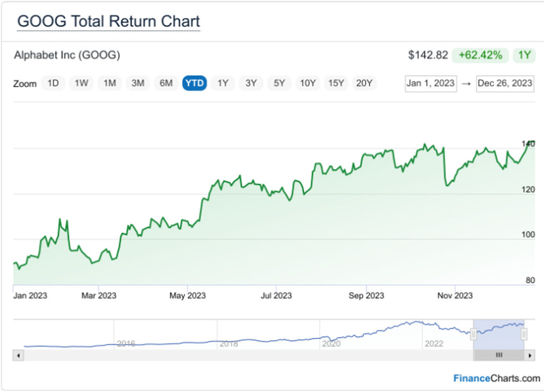Click the right scroll arrow of the navigator
The height and width of the screenshot is (392, 544).
pos(530,355)
